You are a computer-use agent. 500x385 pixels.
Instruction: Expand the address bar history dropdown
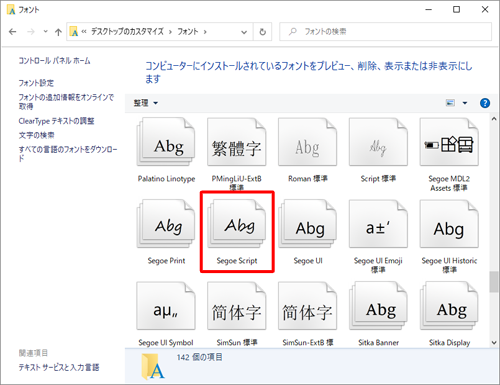(x=244, y=32)
